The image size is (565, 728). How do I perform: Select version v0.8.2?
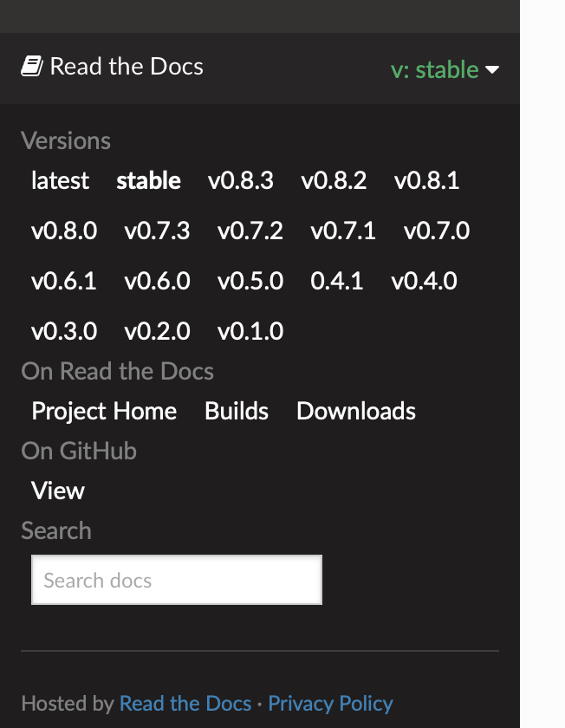(x=334, y=181)
